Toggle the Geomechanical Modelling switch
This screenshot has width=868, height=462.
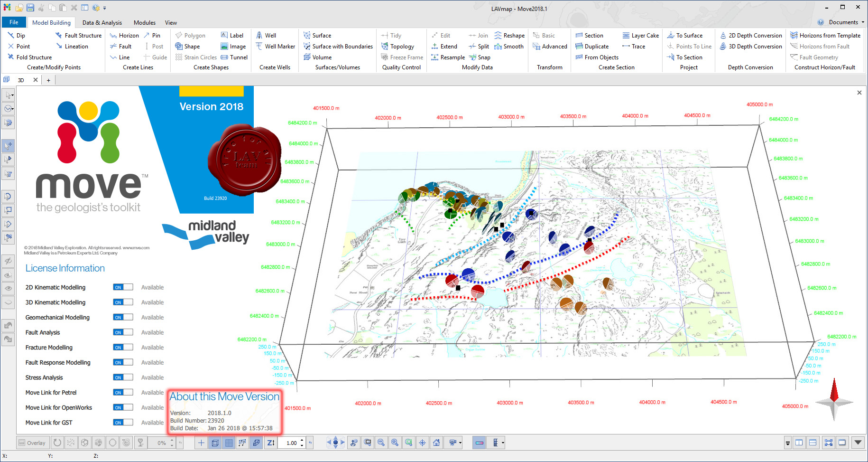[123, 317]
